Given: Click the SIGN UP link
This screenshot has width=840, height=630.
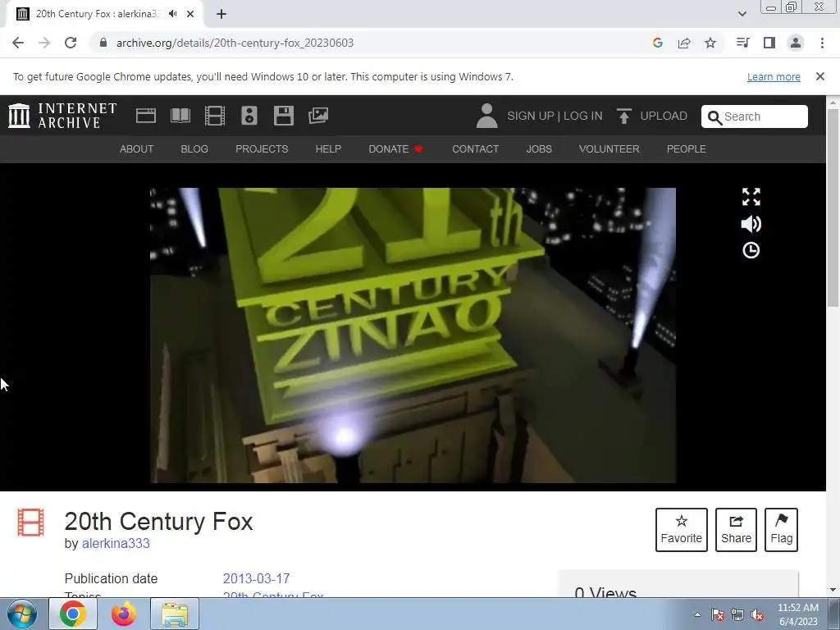Looking at the screenshot, I should [531, 116].
